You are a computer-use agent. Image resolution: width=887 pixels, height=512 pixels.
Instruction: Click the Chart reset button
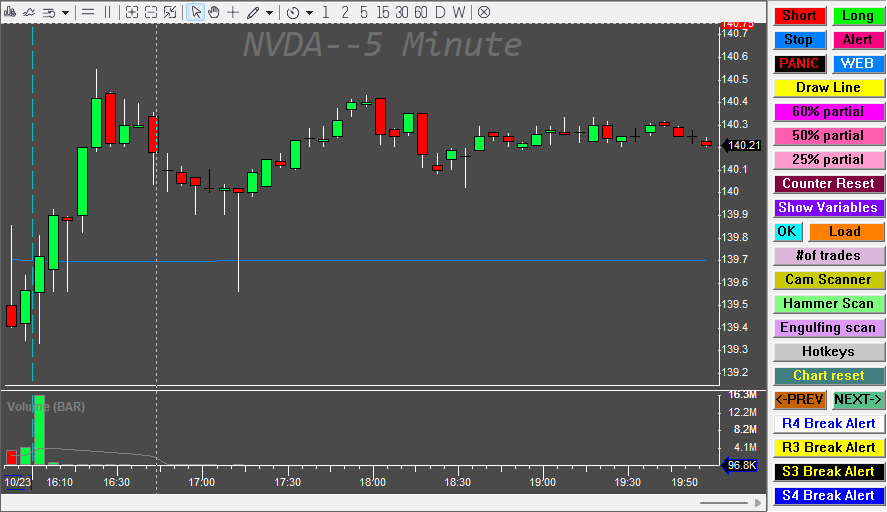(829, 376)
